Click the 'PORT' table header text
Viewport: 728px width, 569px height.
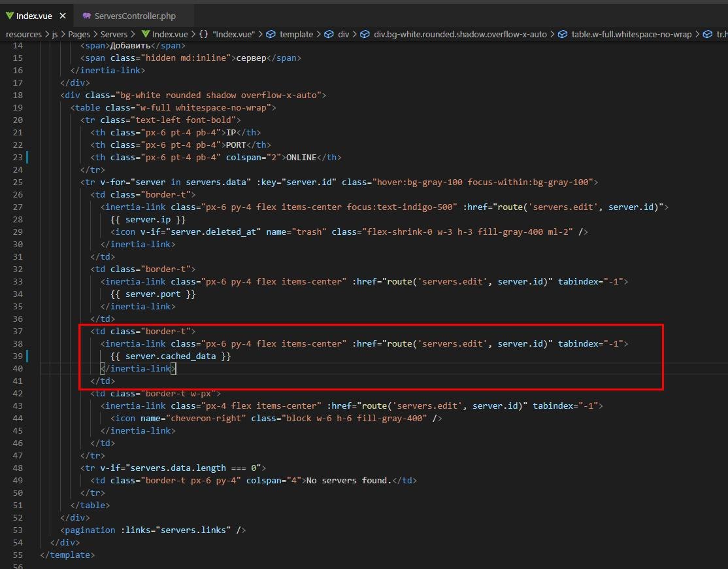click(x=236, y=145)
